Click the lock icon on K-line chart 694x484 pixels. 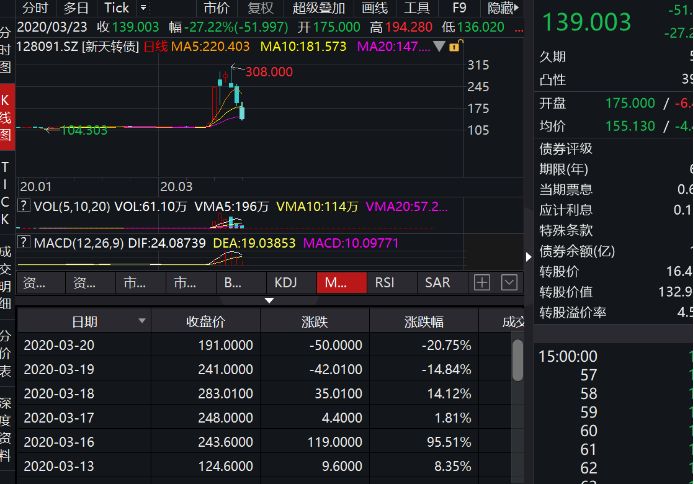[455, 47]
